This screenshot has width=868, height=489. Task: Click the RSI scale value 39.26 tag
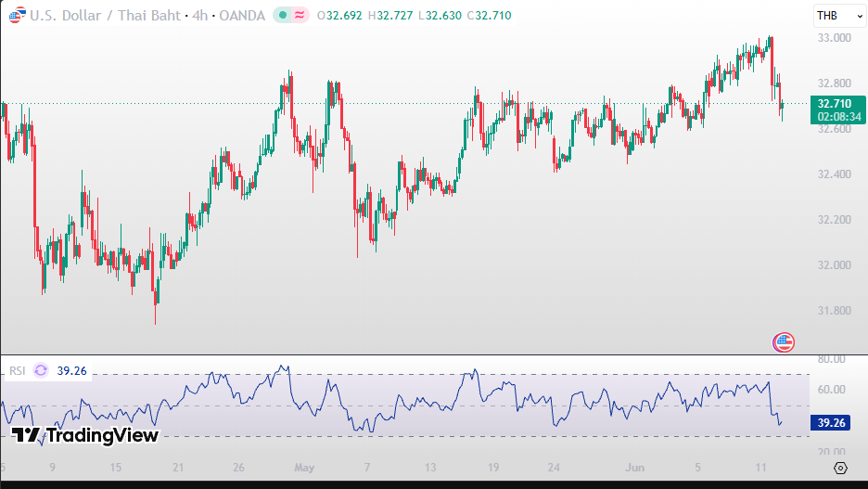831,422
